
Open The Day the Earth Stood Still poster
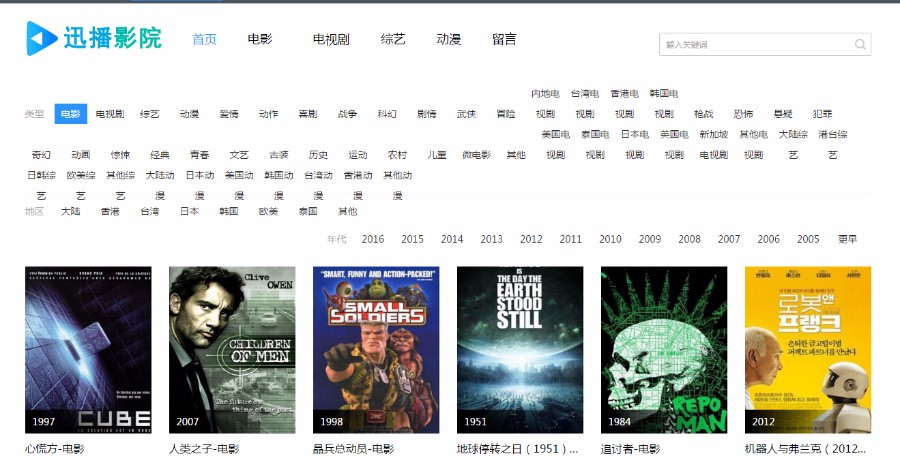pos(520,350)
